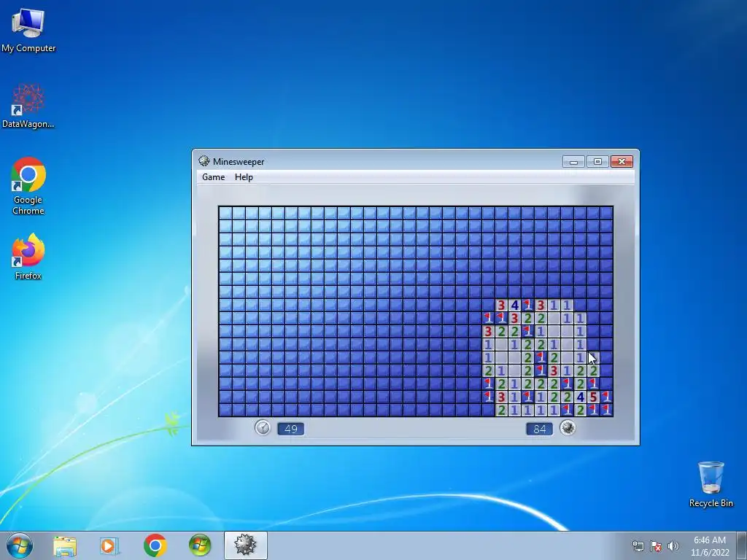Launch Windows Media Player from the taskbar
This screenshot has width=747, height=560.
[x=108, y=545]
